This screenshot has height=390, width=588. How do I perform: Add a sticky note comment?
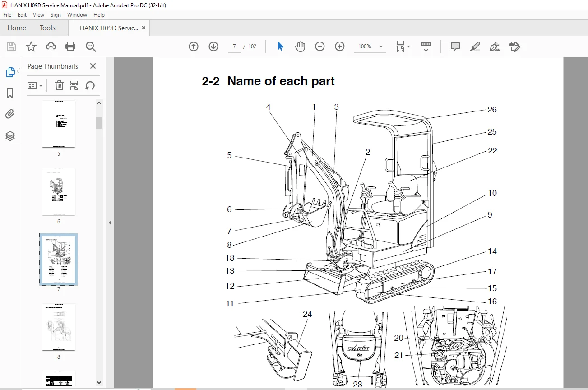pos(455,46)
